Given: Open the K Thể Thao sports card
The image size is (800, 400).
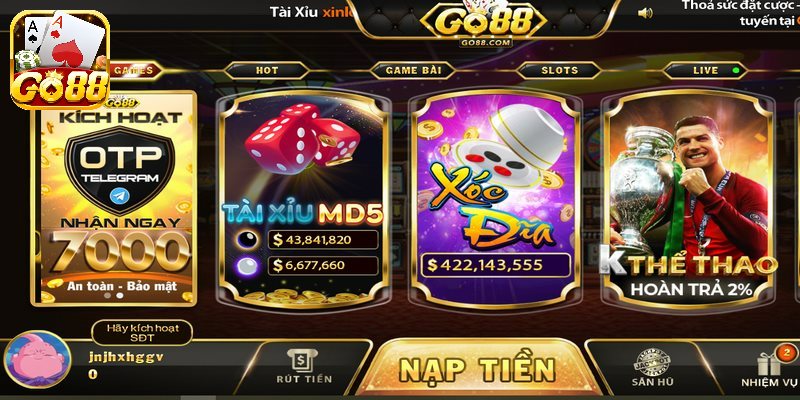Looking at the screenshot, I should coord(688,199).
